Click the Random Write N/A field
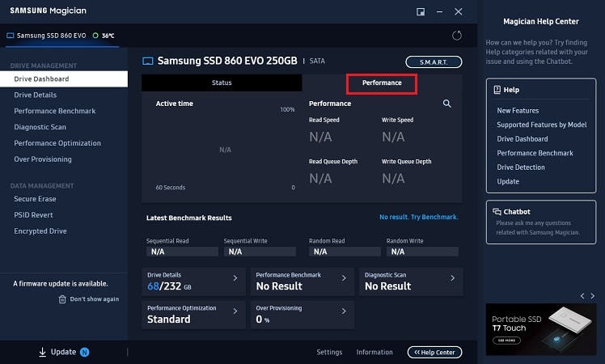 [x=422, y=252]
